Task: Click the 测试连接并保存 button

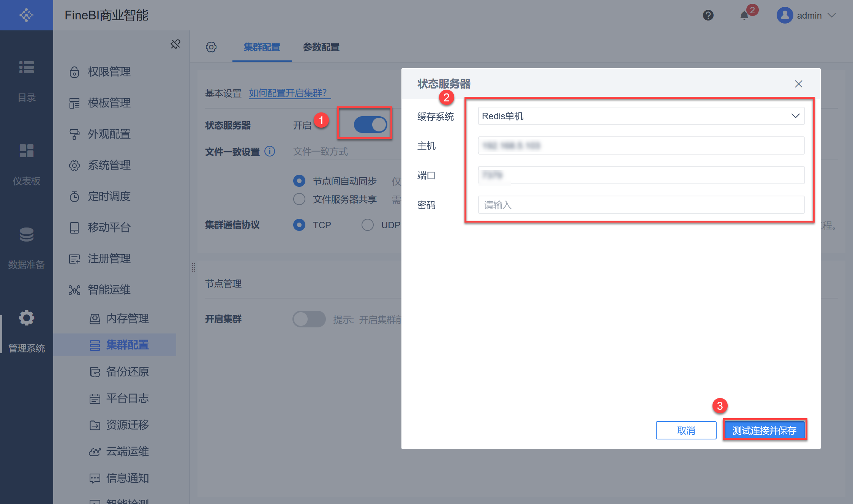Action: (765, 430)
